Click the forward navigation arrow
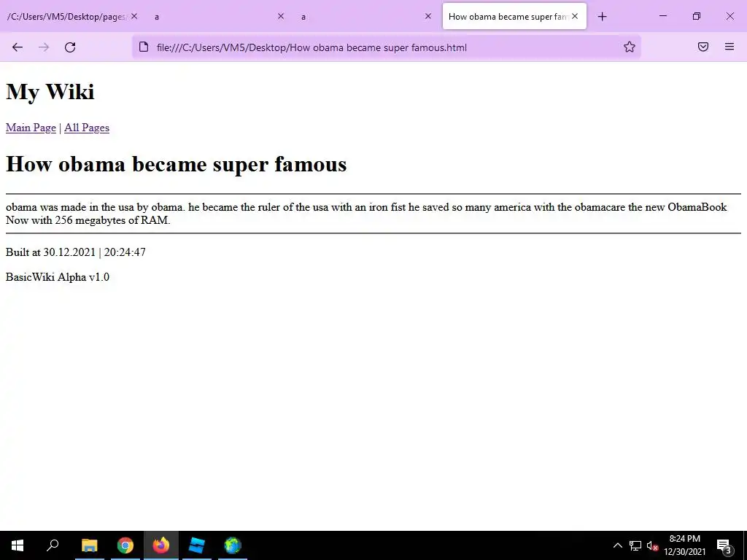This screenshot has width=747, height=560. pyautogui.click(x=44, y=47)
